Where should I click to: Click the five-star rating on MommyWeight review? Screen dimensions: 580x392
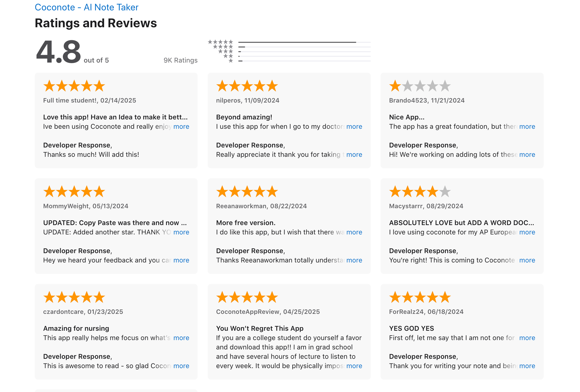click(x=74, y=191)
